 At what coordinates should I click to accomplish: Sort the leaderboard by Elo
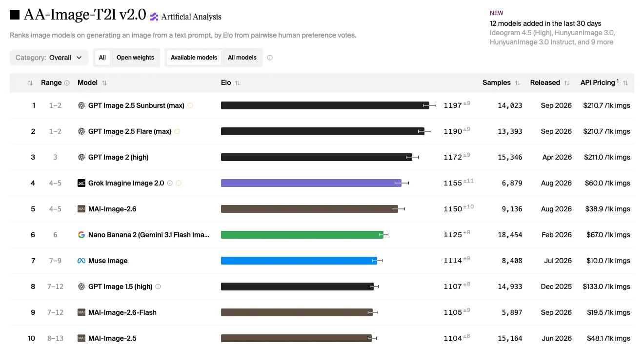[x=238, y=83]
